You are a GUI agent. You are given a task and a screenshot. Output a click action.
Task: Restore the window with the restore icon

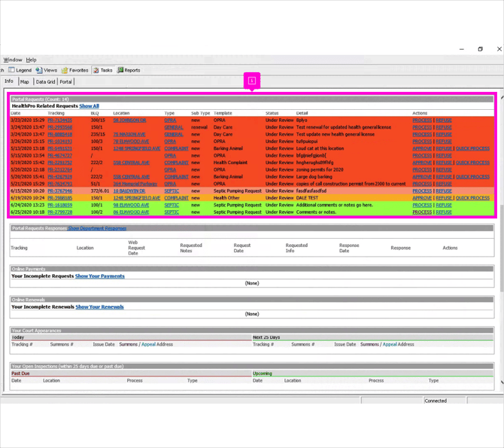480,49
